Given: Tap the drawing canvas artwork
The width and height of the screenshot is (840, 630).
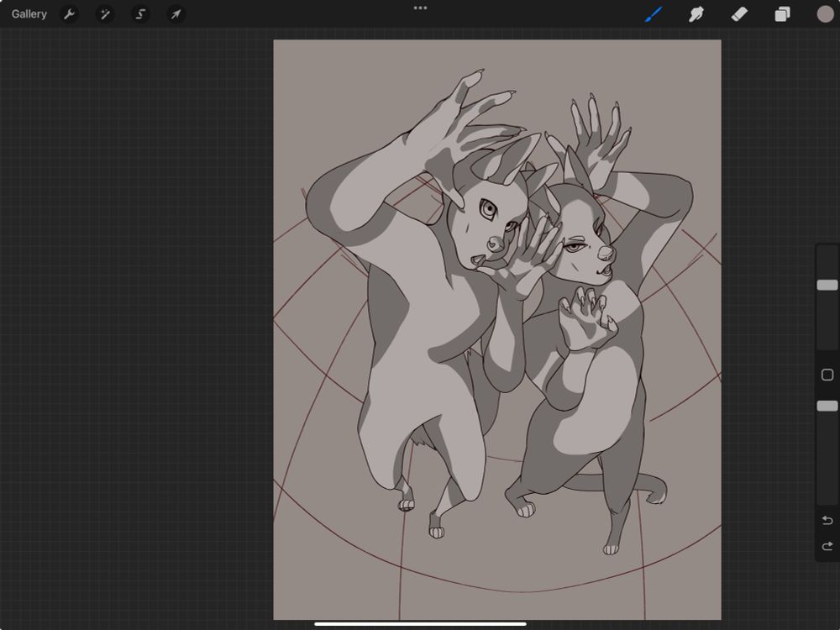Looking at the screenshot, I should pos(497,329).
